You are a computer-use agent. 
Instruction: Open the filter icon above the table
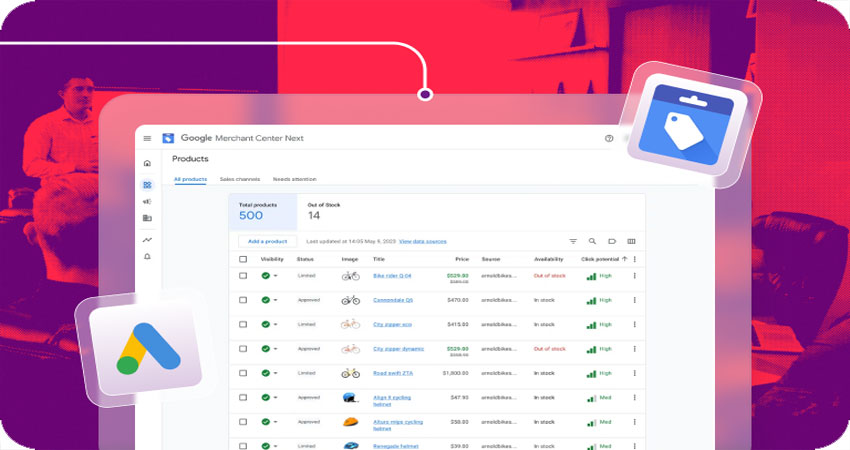coord(573,241)
